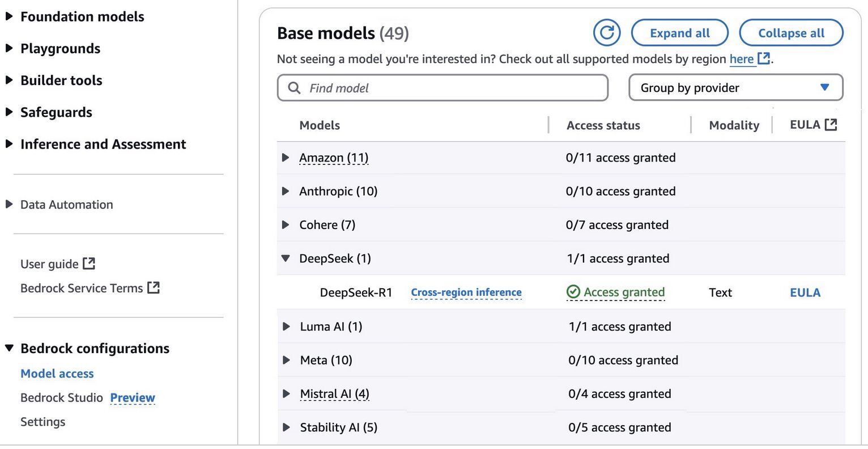The width and height of the screenshot is (868, 449).
Task: Expand the Anthropic (10) model group
Action: (286, 191)
